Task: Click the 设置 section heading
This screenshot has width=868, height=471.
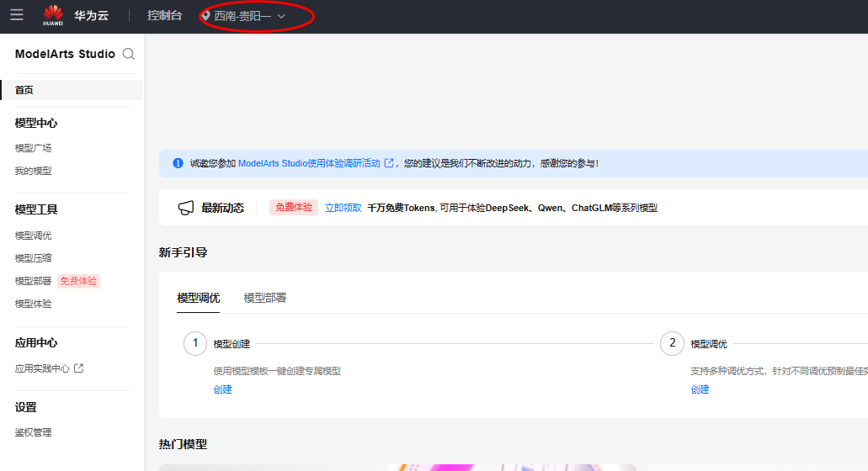Action: [25, 407]
